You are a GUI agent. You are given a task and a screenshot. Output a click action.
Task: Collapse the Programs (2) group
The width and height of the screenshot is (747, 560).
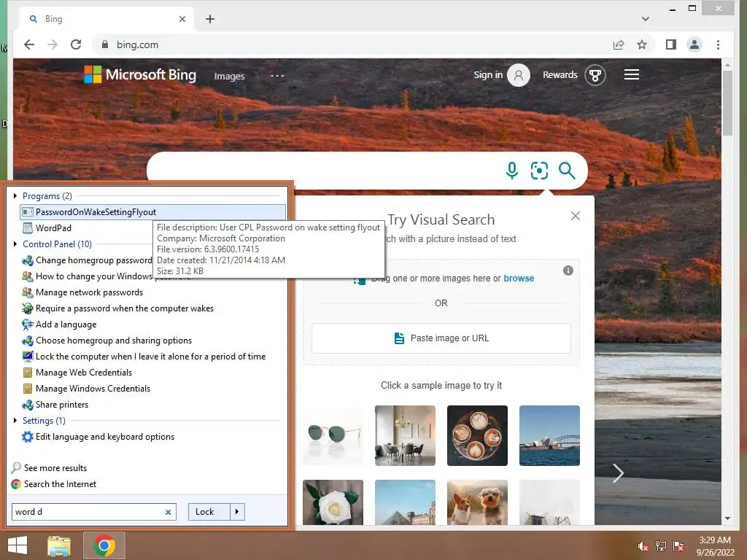coord(15,195)
